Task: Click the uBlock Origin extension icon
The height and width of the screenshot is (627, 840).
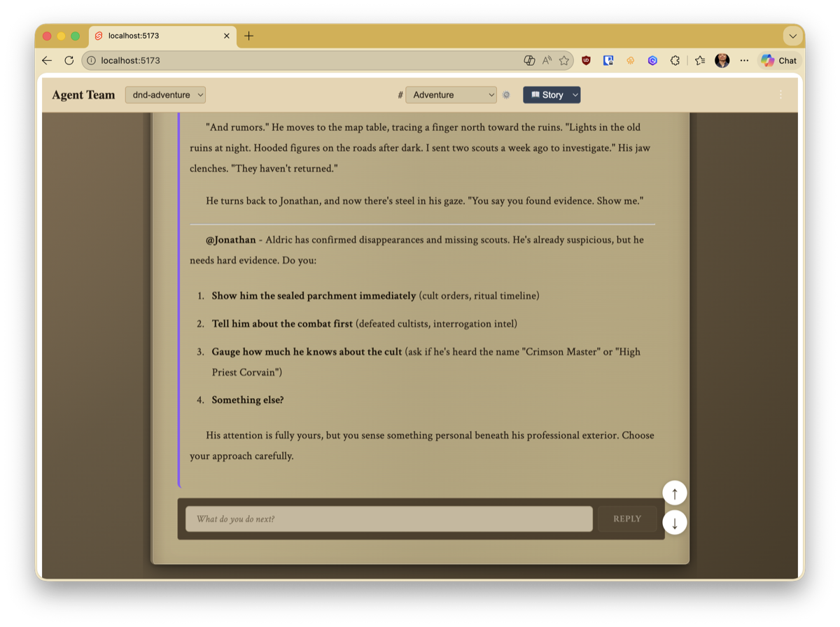Action: (586, 61)
